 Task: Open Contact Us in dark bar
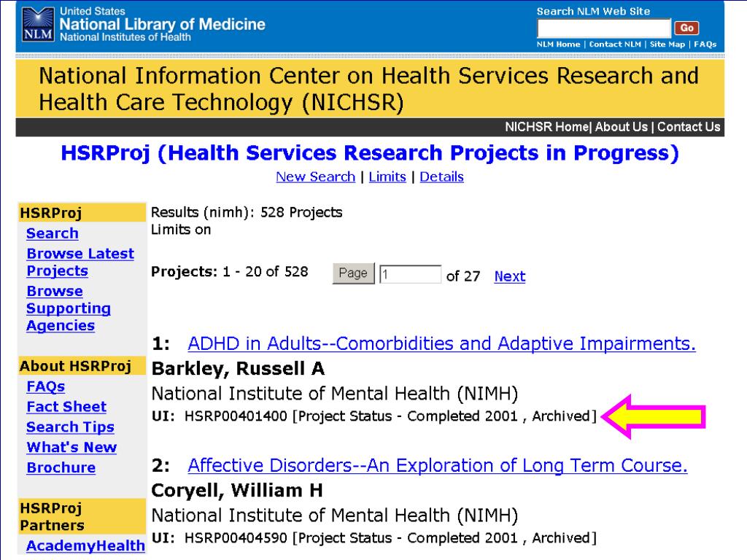click(689, 127)
